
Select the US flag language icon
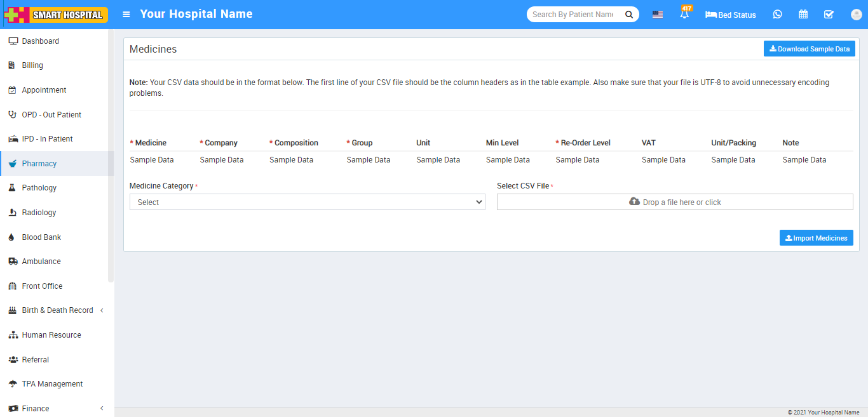click(x=658, y=15)
